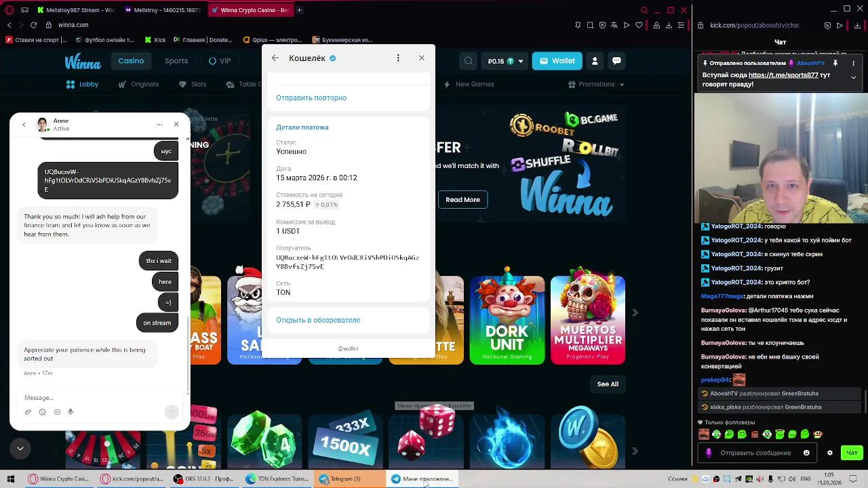Click Отправить повторно link

tap(311, 98)
